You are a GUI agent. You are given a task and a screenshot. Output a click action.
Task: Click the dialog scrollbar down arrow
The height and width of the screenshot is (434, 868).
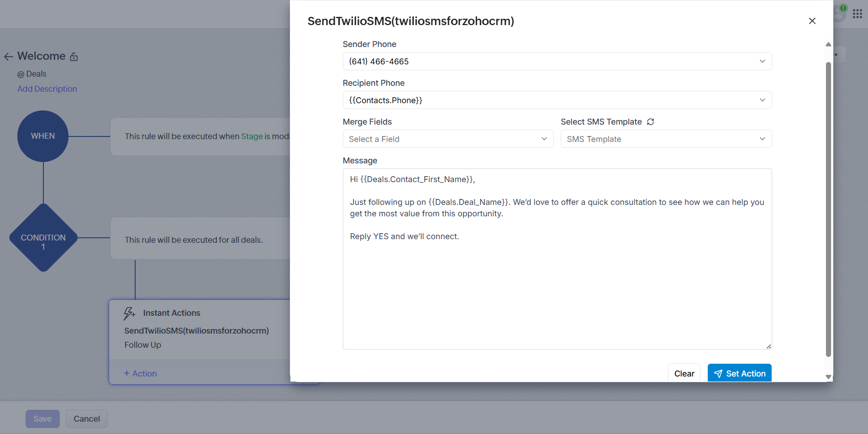828,377
